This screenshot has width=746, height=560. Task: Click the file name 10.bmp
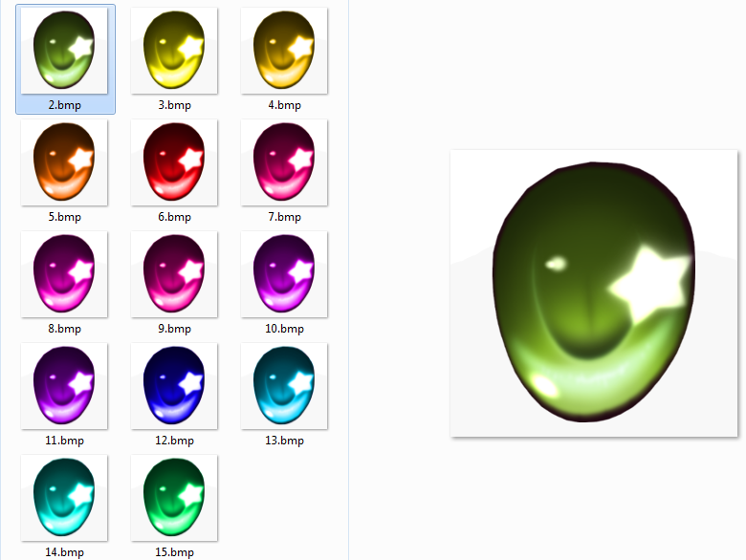(284, 329)
